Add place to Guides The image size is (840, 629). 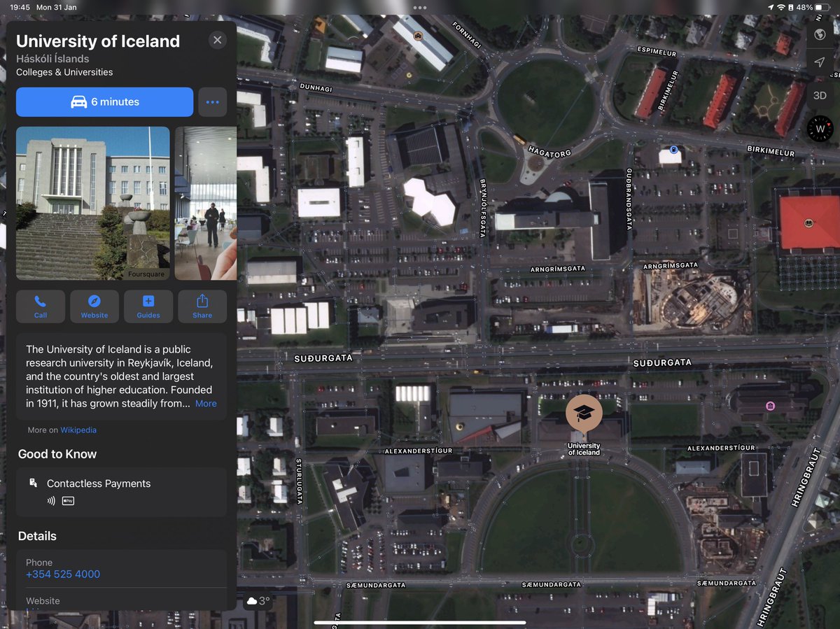click(x=148, y=306)
